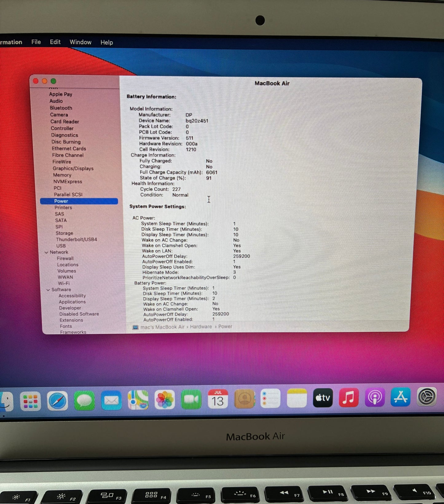Image resolution: width=444 pixels, height=504 pixels.
Task: Select Firewall under Network
Action: point(65,258)
